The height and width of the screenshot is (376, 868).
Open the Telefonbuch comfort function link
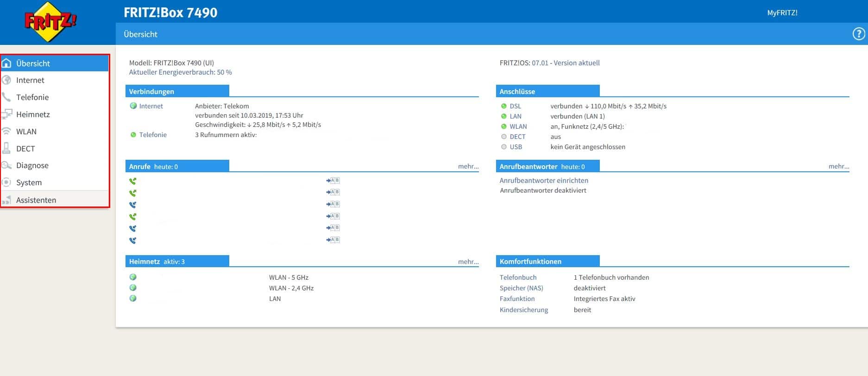click(x=518, y=277)
